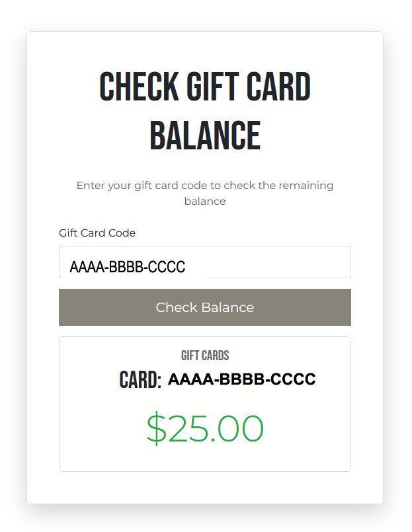Click the word "Code" in the field label
The height and width of the screenshot is (532, 412).
coord(123,233)
